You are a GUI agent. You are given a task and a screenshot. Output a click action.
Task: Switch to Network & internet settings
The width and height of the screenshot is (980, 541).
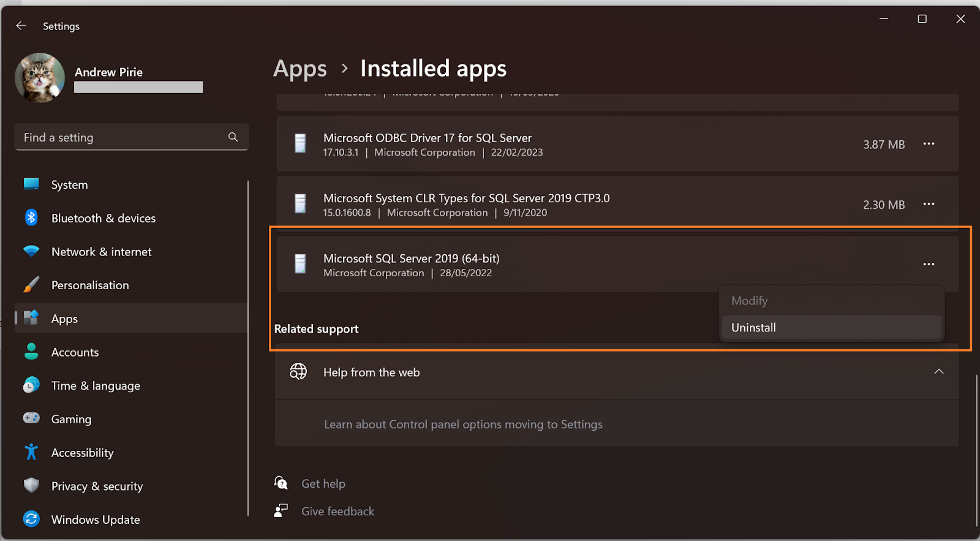coord(132,251)
